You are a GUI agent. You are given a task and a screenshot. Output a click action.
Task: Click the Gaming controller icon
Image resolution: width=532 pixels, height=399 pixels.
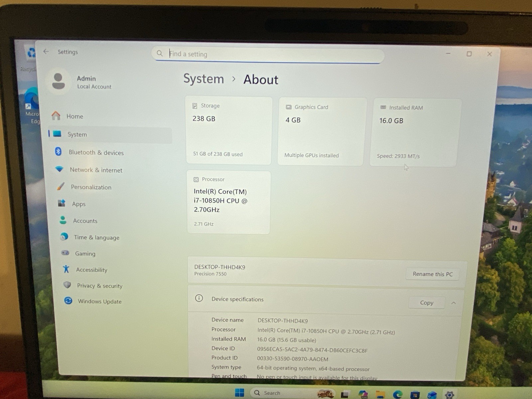[65, 253]
